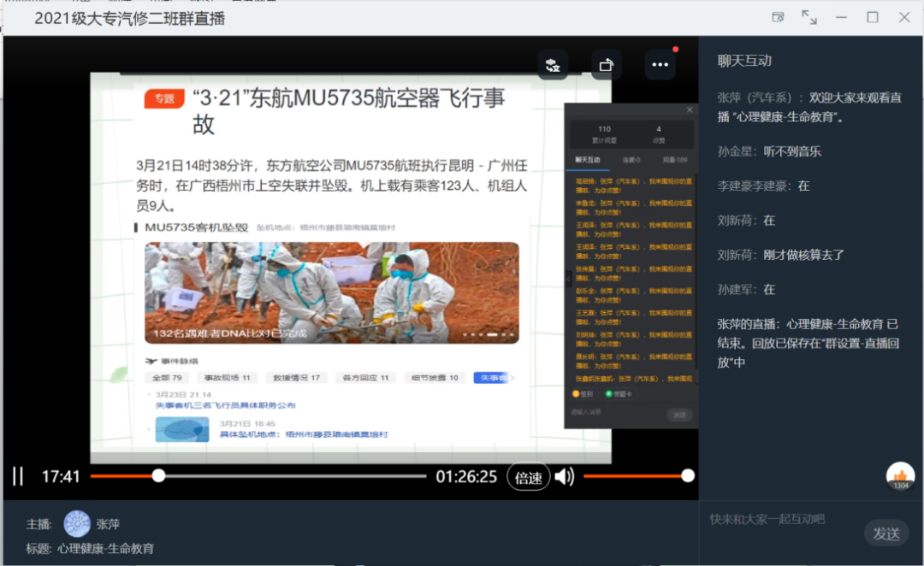This screenshot has height=566, width=924.
Task: Adjust the volume slider handle
Action: click(x=688, y=476)
